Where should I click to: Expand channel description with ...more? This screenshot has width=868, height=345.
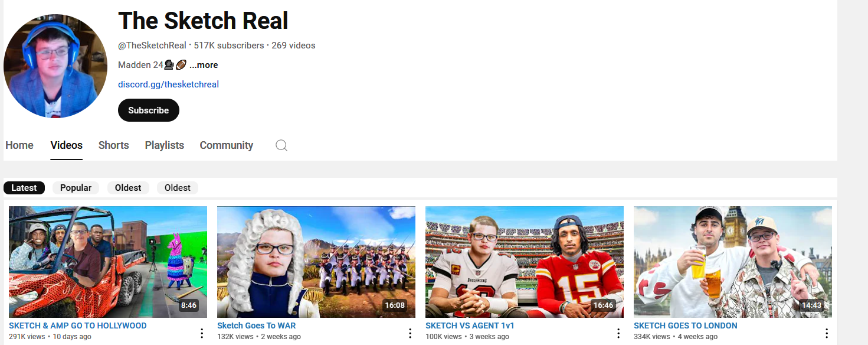(x=204, y=65)
